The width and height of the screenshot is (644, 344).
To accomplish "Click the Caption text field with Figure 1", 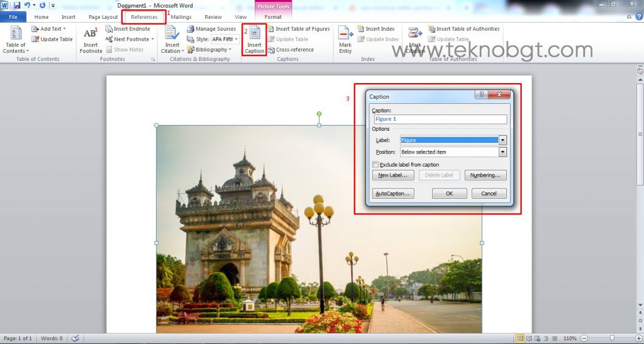I will coord(440,119).
